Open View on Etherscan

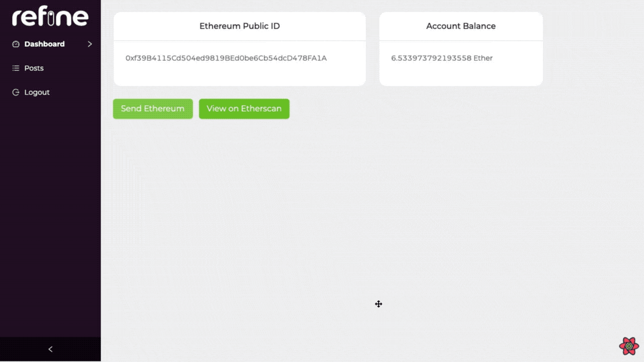coord(244,109)
